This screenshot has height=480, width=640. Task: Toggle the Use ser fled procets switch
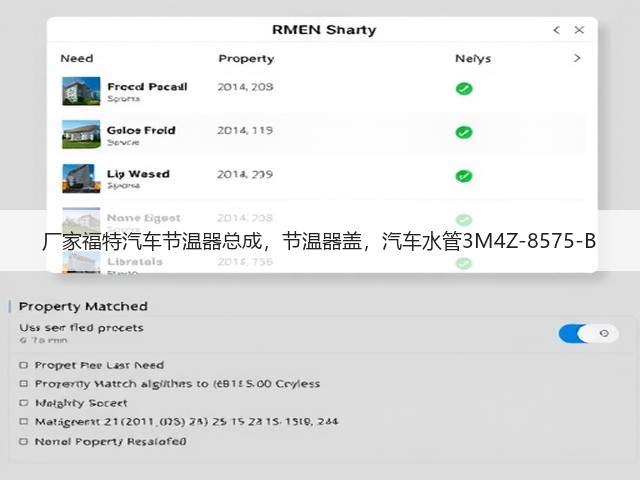click(588, 333)
